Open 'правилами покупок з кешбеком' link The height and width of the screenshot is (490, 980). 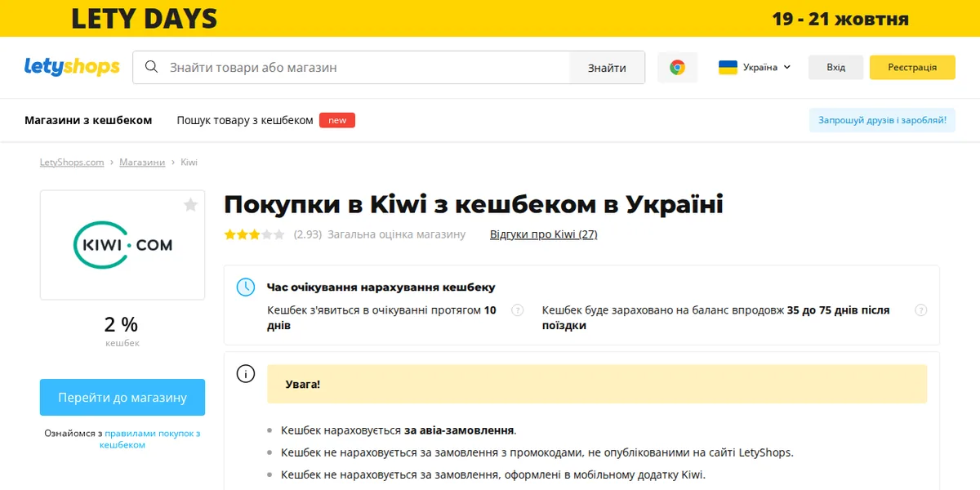(x=152, y=439)
